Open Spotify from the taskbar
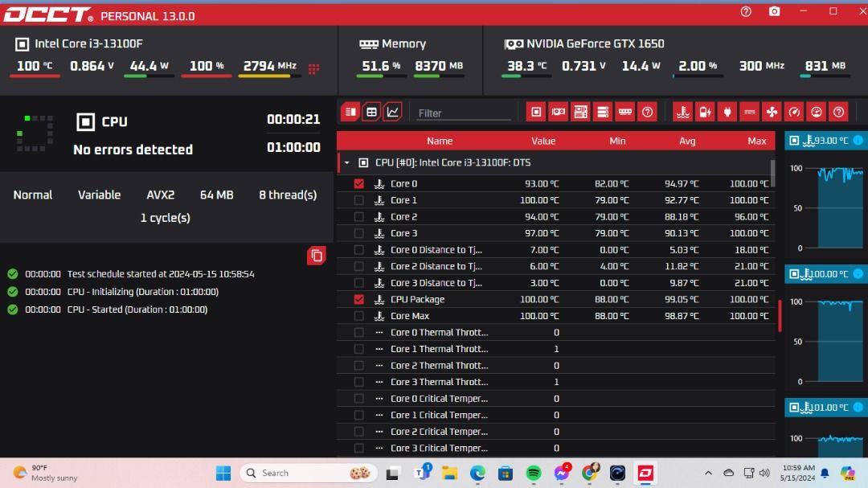This screenshot has height=488, width=868. coord(534,473)
